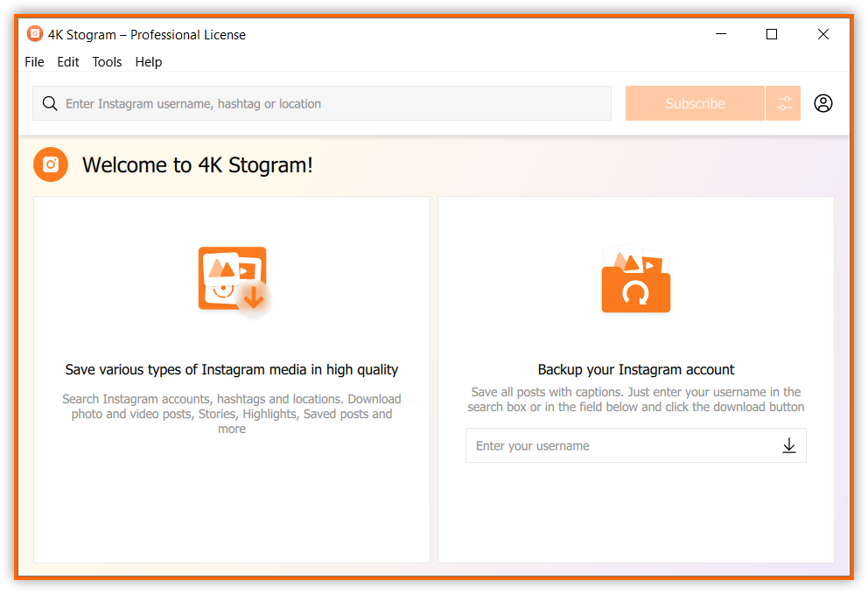Minimize the 4K Stogram window
The image size is (868, 594).
(721, 34)
